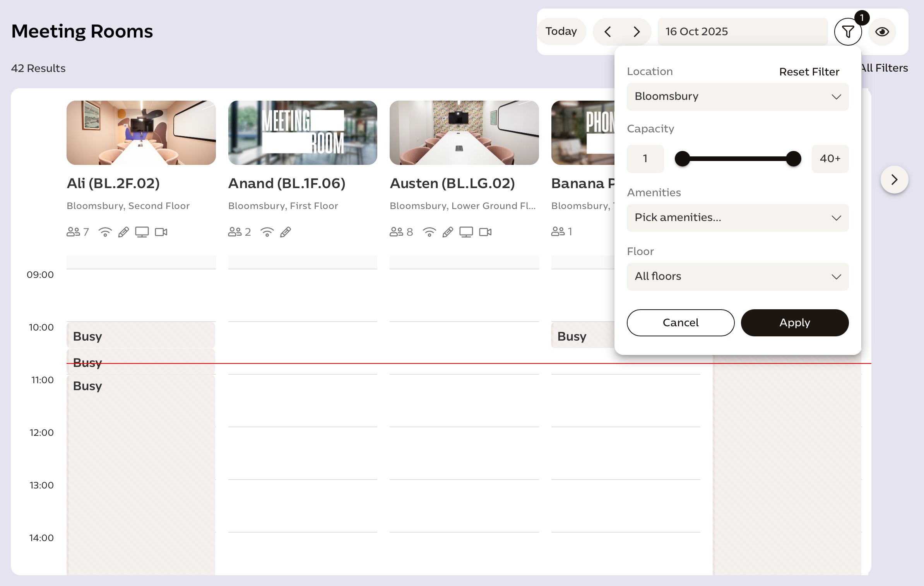Click the pencil icon for Ali room
The image size is (924, 586).
click(x=123, y=232)
